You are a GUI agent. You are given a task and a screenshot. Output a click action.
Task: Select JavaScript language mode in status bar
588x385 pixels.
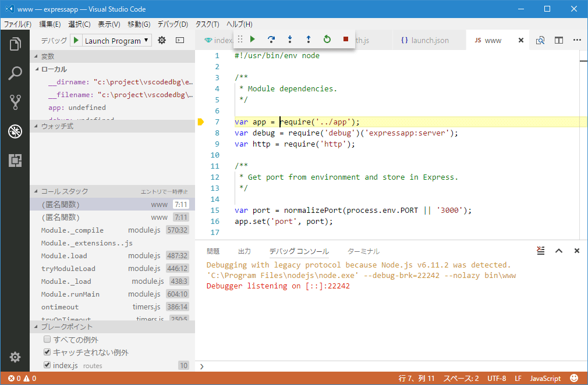point(545,378)
